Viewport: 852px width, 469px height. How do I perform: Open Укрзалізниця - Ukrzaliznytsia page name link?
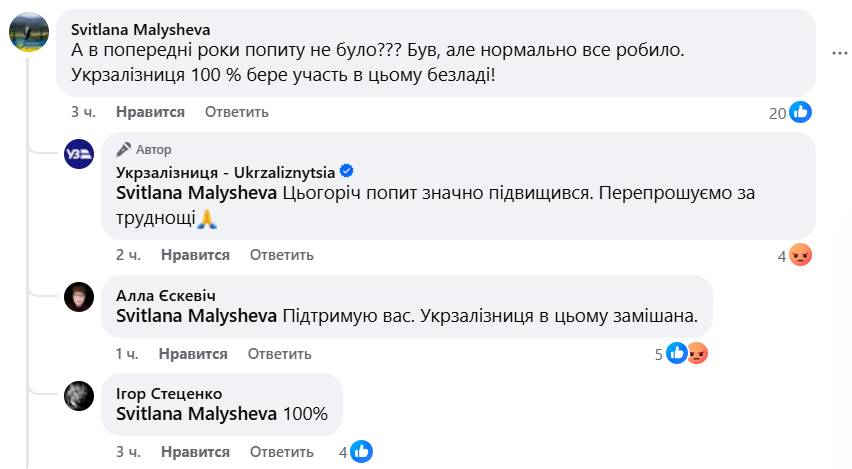pos(227,171)
